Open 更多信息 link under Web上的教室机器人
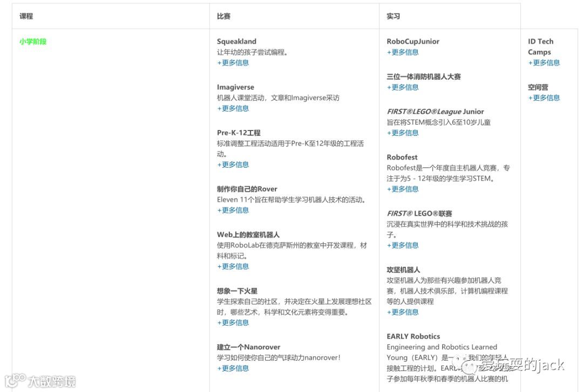This screenshot has height=392, width=583. coord(233,266)
